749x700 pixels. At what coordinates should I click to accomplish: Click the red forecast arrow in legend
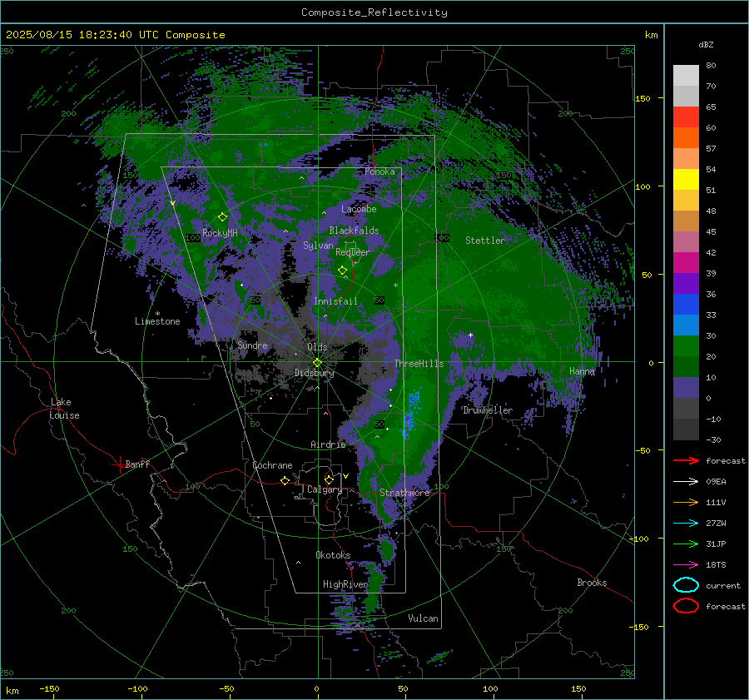[x=686, y=460]
